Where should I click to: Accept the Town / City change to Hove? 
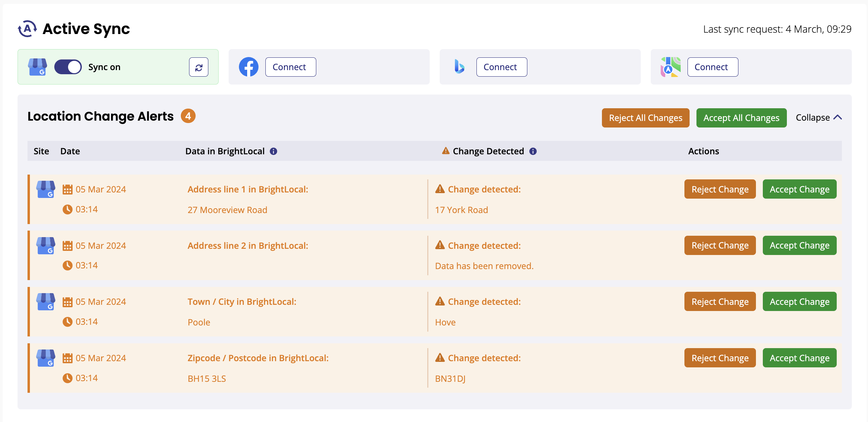pyautogui.click(x=800, y=301)
